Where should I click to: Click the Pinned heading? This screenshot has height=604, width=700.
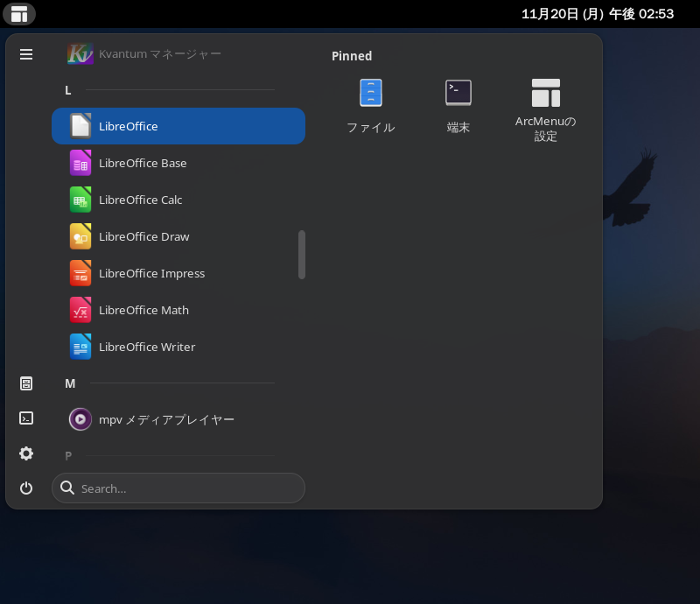pos(352,56)
